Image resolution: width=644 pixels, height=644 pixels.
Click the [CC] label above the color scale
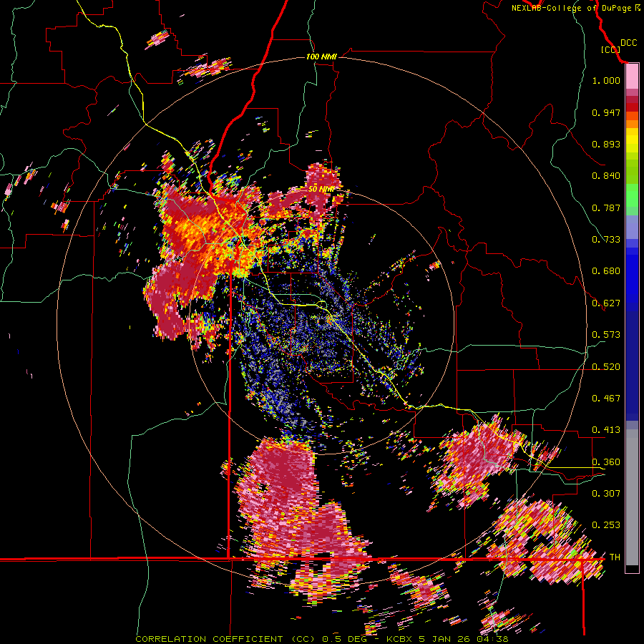tap(610, 49)
